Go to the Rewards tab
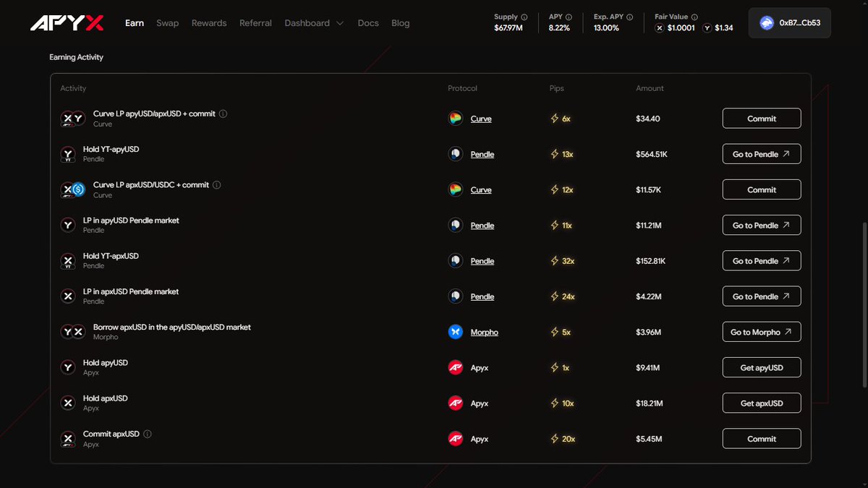The image size is (868, 488). pos(209,23)
